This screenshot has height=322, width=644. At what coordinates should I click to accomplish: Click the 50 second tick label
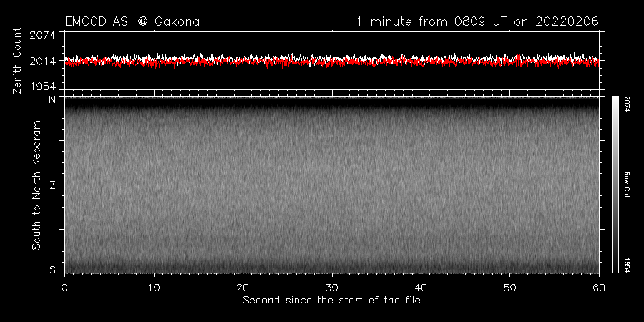tap(509, 286)
